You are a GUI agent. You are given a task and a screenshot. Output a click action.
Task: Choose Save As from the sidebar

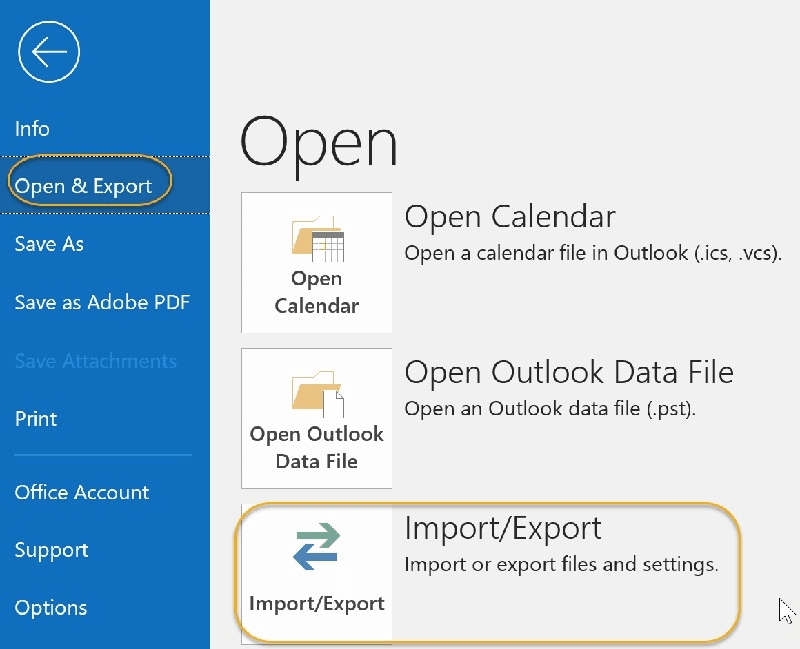49,244
